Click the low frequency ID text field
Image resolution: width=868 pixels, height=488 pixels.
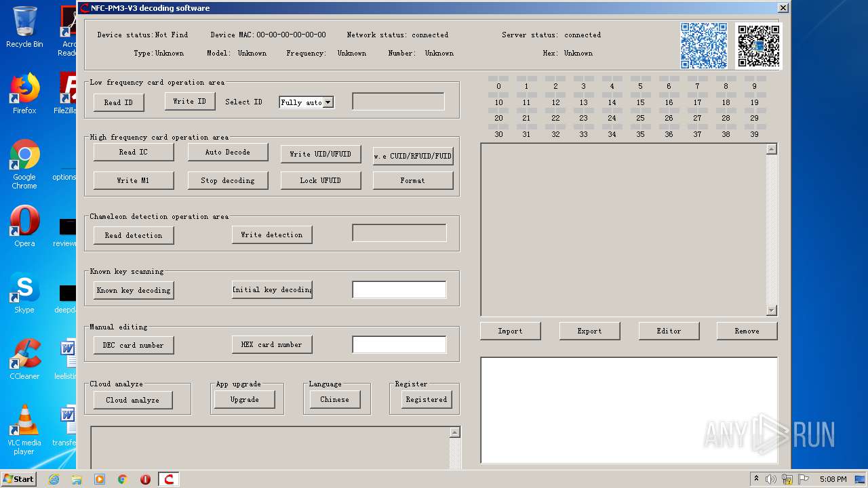[399, 102]
